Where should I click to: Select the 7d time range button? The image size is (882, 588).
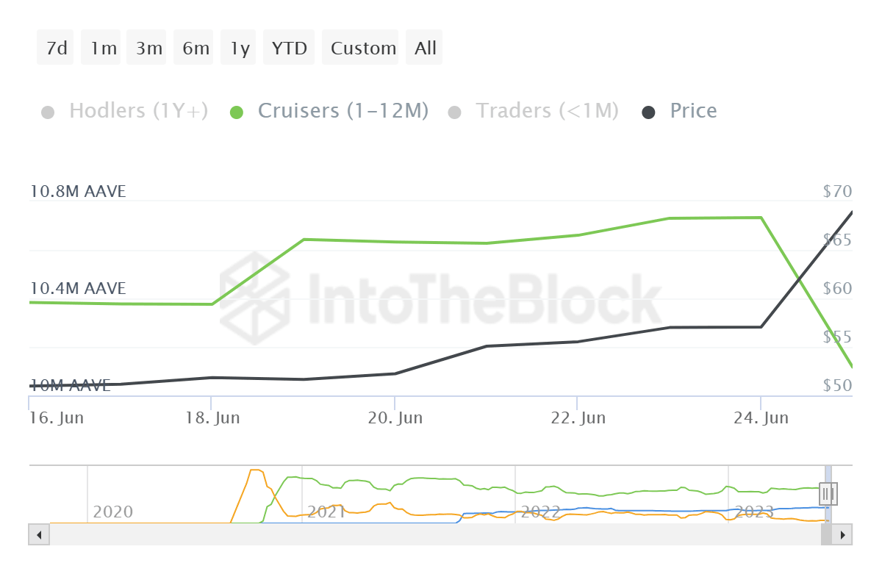(x=56, y=49)
